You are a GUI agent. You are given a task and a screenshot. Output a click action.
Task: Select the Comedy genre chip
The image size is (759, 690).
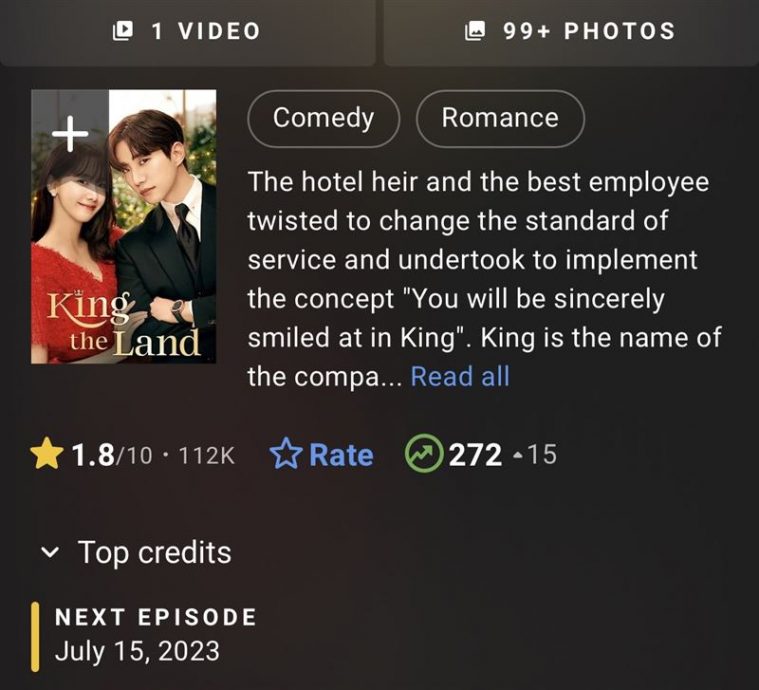pos(323,119)
